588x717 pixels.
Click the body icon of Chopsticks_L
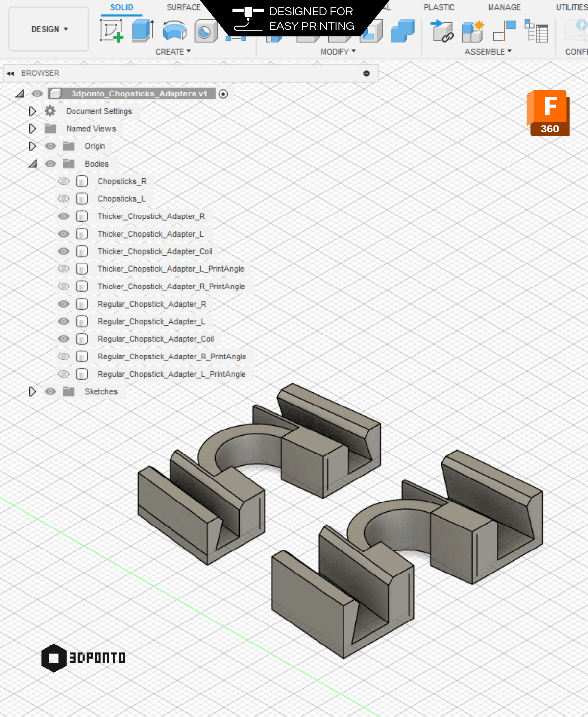82,199
